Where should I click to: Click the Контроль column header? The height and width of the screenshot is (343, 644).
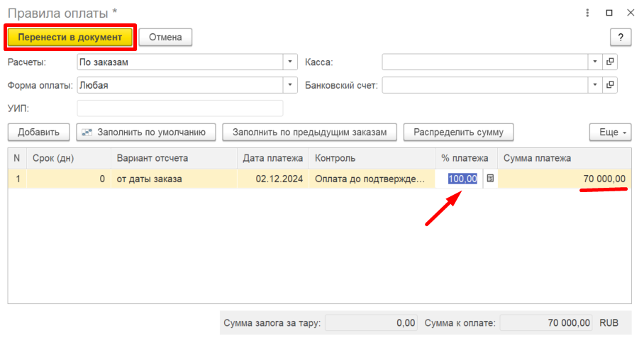372,158
